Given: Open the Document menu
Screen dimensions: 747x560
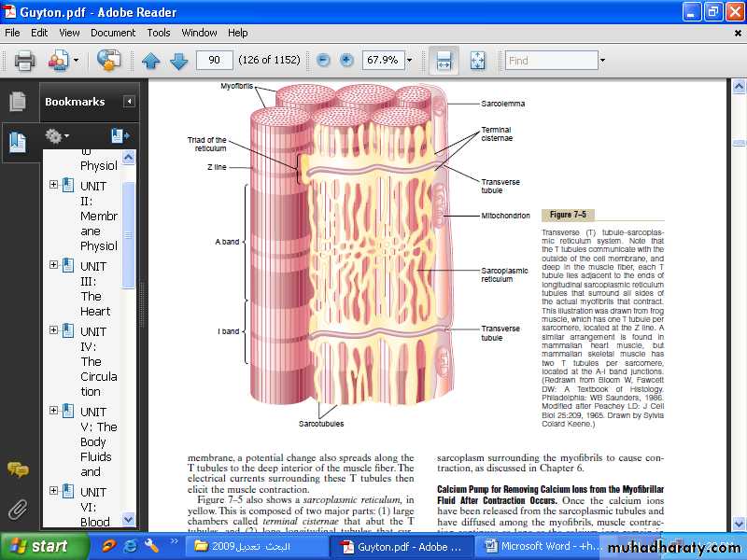Looking at the screenshot, I should point(112,33).
